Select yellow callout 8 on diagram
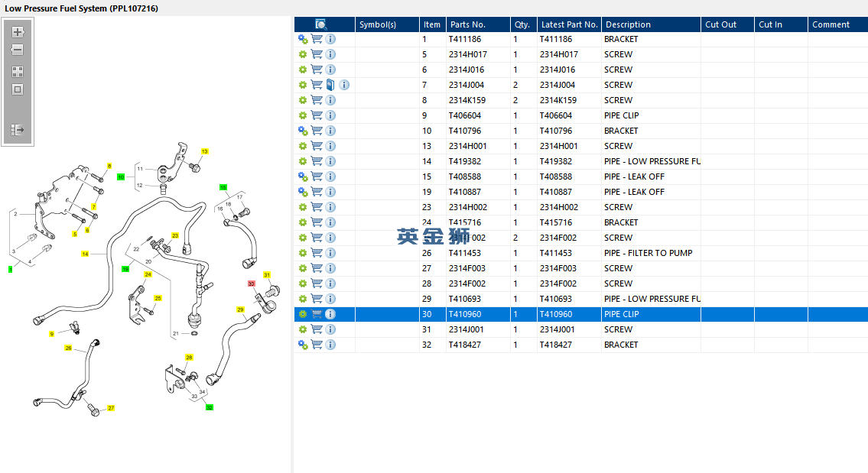Screen dimensions: 868x473 [109, 166]
